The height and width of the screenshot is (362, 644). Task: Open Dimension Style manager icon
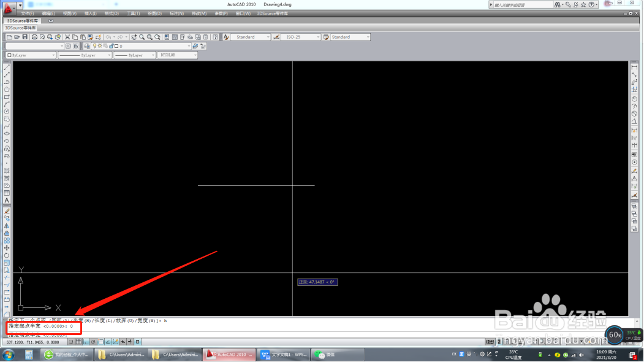(276, 37)
